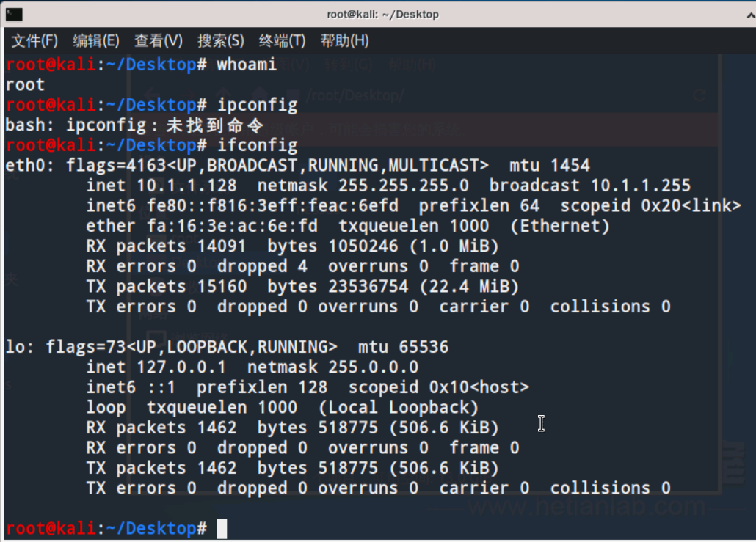Open the 查看(V) menu
Viewport: 756px width, 542px height.
click(x=158, y=40)
